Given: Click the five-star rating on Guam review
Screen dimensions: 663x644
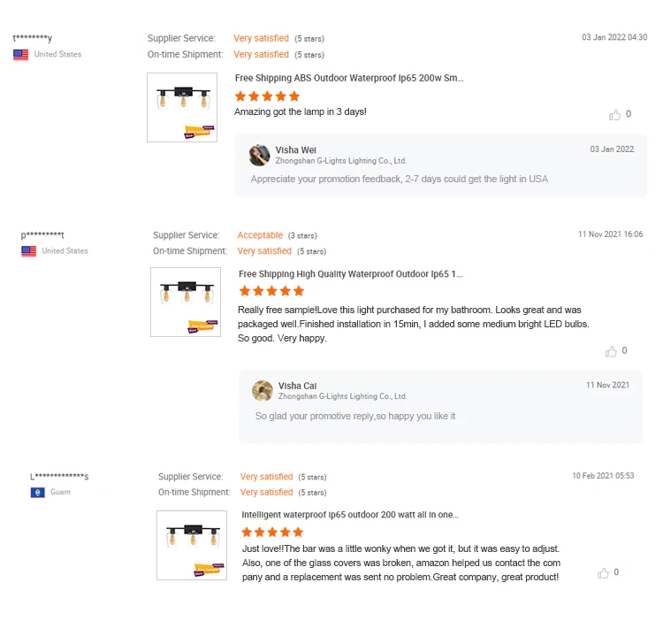Looking at the screenshot, I should coord(273,532).
